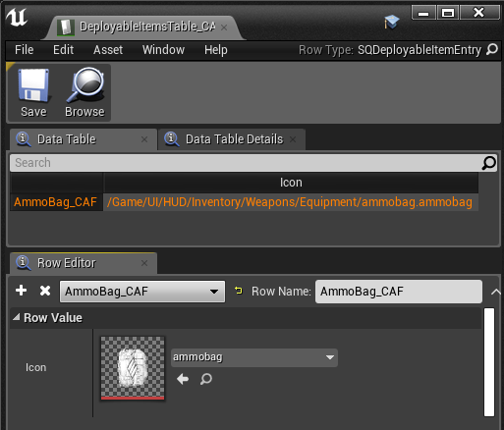
Task: Click the ammobag icon thumbnail
Action: (133, 368)
